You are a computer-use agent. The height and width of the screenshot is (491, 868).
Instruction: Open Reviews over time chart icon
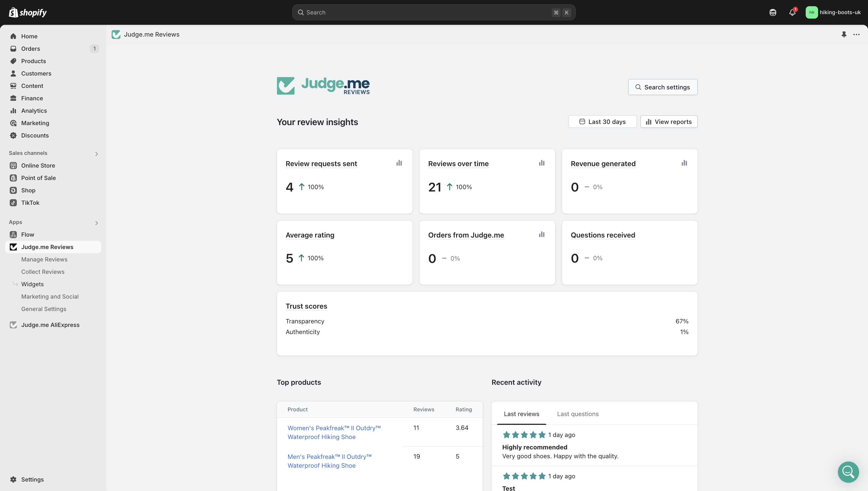click(541, 163)
